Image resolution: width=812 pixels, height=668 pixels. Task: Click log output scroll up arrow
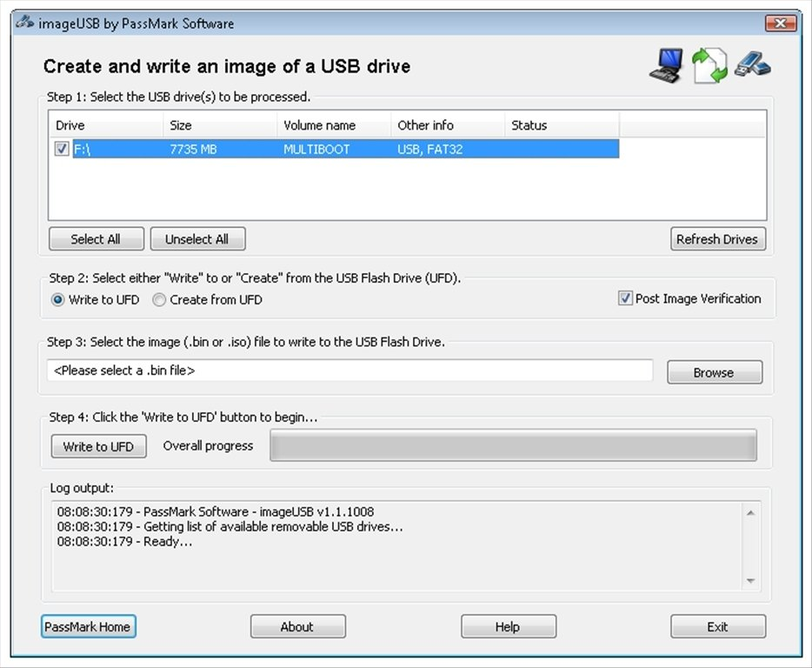point(750,513)
